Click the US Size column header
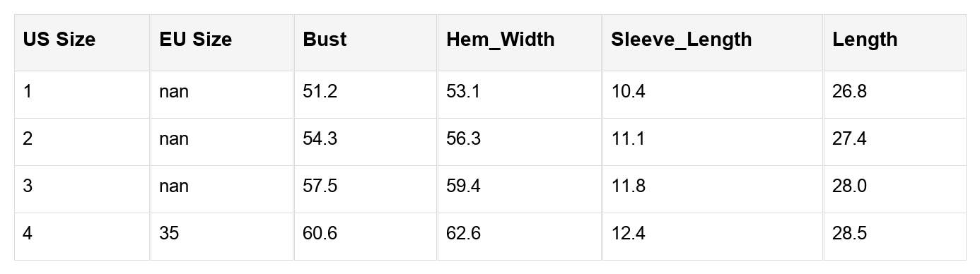 [x=83, y=42]
